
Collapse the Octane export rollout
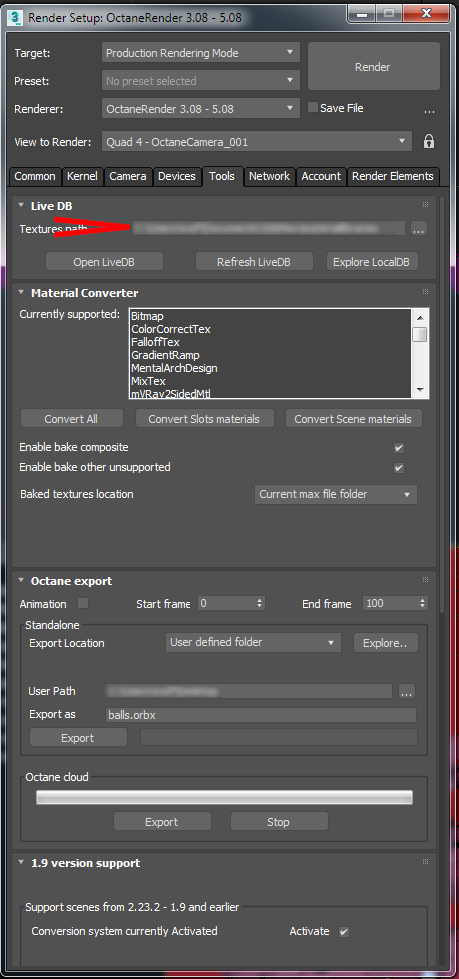(21, 581)
